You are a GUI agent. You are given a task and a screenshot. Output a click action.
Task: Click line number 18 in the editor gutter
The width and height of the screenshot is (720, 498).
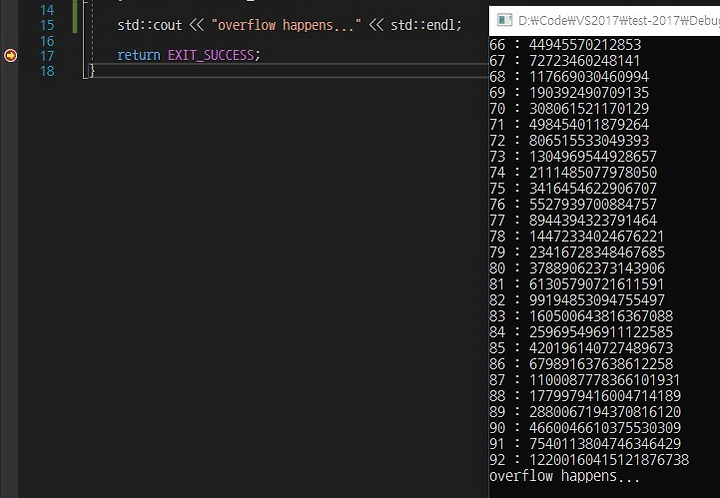click(47, 71)
